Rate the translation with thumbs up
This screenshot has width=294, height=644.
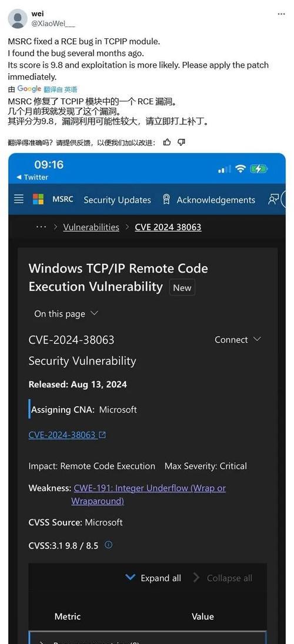coord(167,142)
